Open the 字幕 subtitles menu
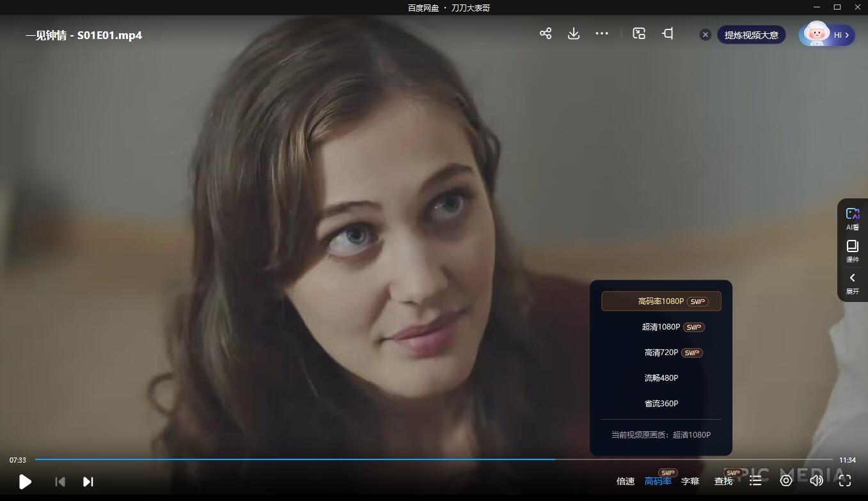This screenshot has height=501, width=868. click(690, 481)
